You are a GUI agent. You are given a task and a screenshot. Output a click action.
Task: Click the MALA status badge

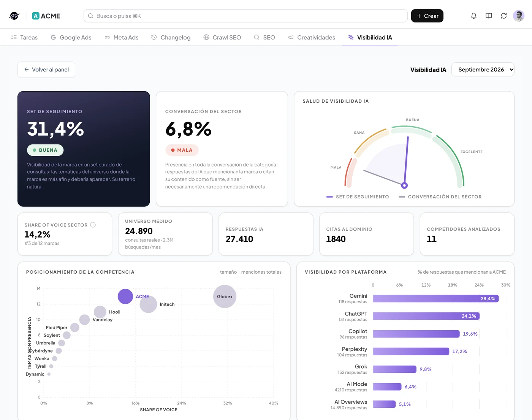(x=182, y=150)
